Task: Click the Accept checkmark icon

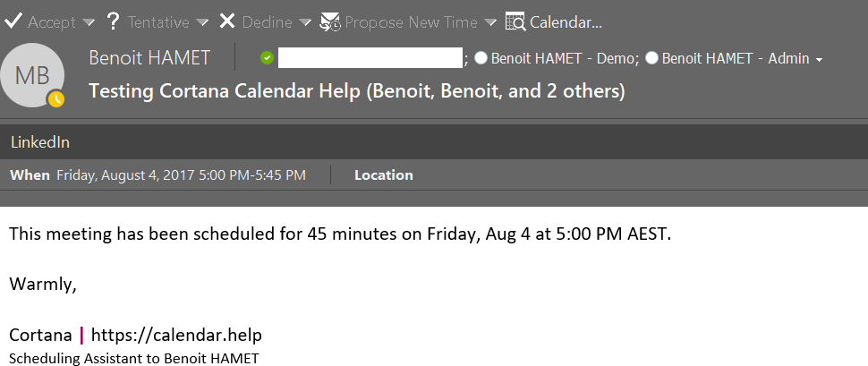Action: coord(13,21)
